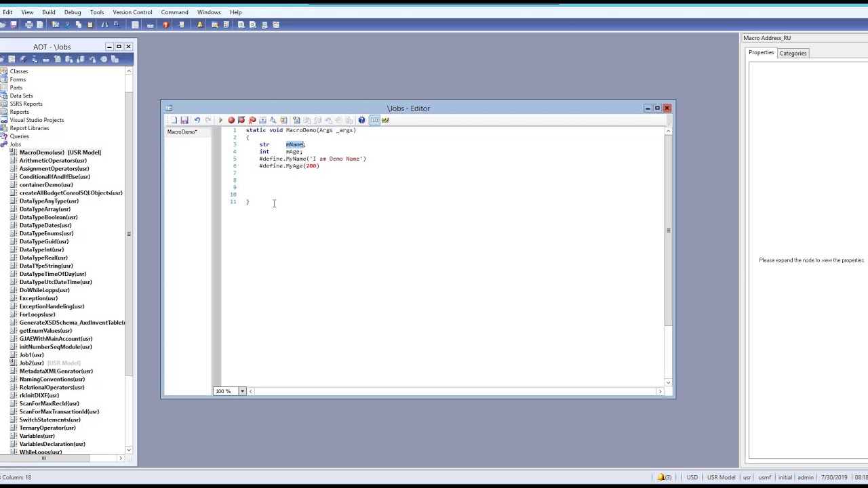Select the Queries node in the AOT

tap(19, 136)
